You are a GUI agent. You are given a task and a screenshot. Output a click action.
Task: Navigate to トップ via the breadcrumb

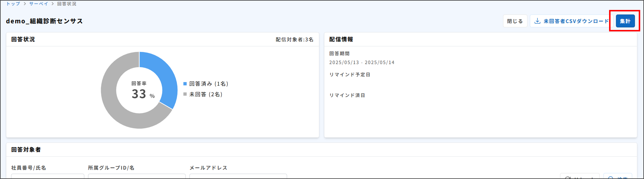pyautogui.click(x=13, y=4)
